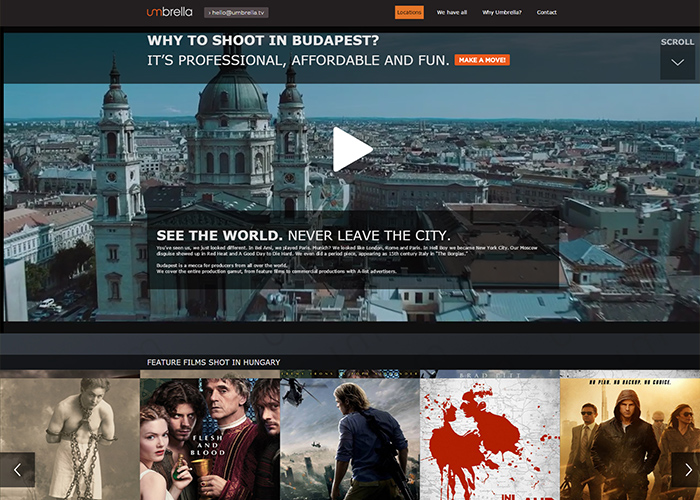
Task: Open the We have all menu item
Action: point(452,12)
